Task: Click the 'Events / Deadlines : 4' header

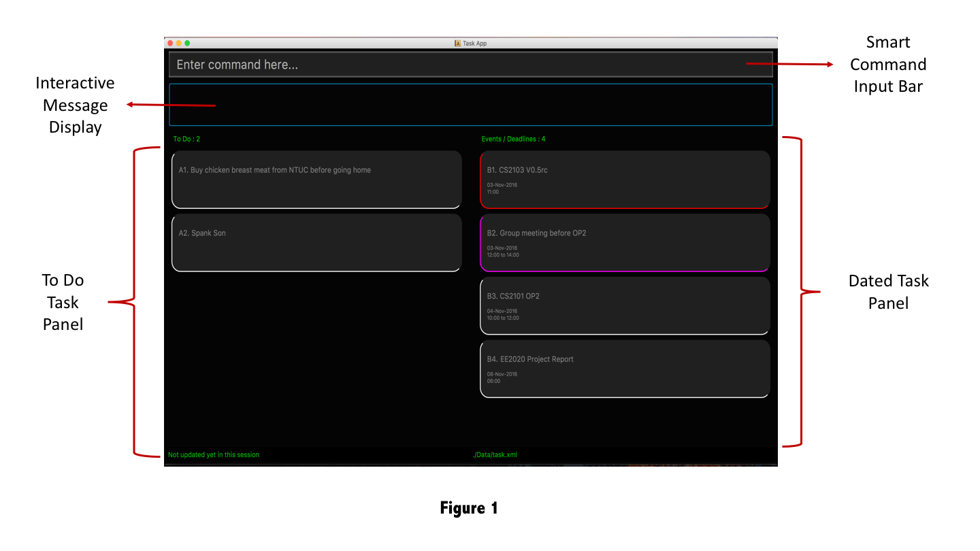Action: 513,139
